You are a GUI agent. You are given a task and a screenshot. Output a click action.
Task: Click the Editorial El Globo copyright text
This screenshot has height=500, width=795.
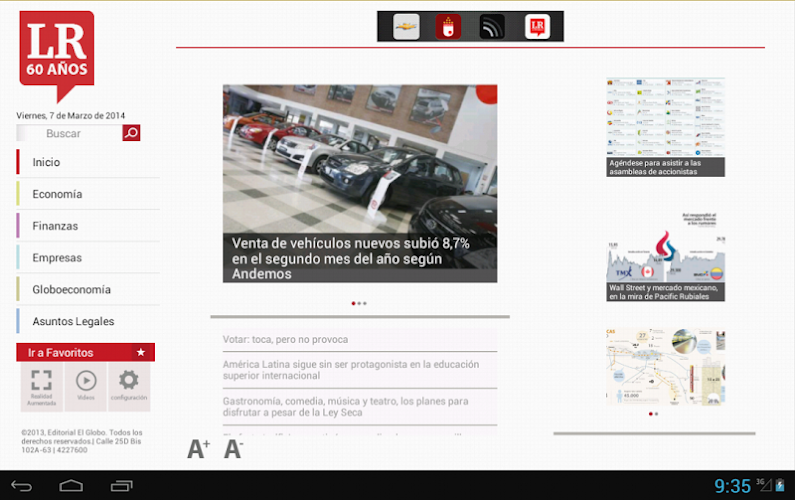pyautogui.click(x=82, y=441)
